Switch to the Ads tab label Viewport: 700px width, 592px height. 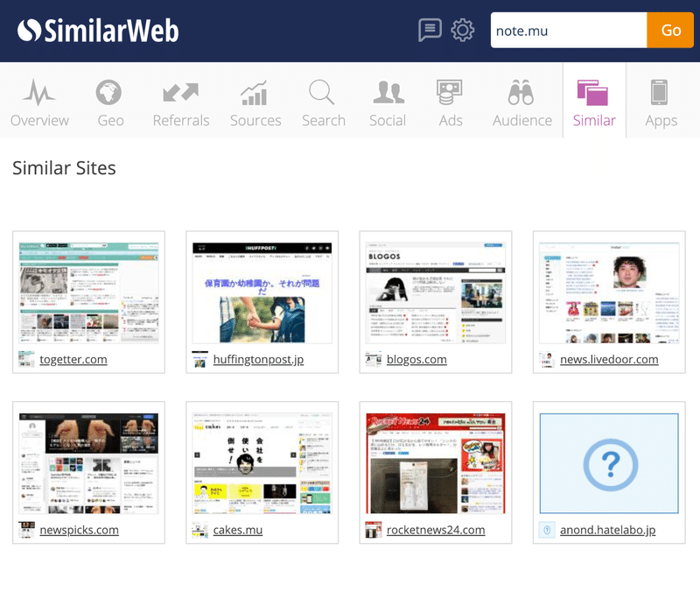(451, 120)
